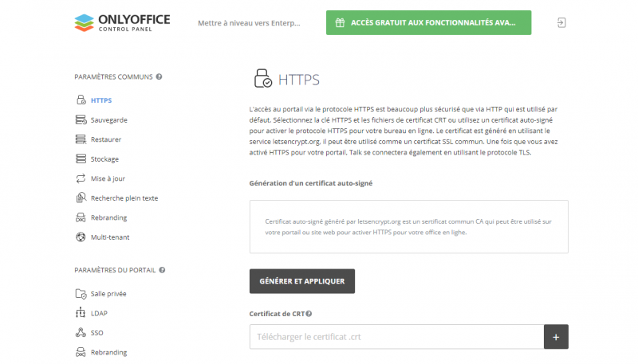The image size is (638, 364).
Task: Click the plus button to upload certificate
Action: pyautogui.click(x=556, y=337)
